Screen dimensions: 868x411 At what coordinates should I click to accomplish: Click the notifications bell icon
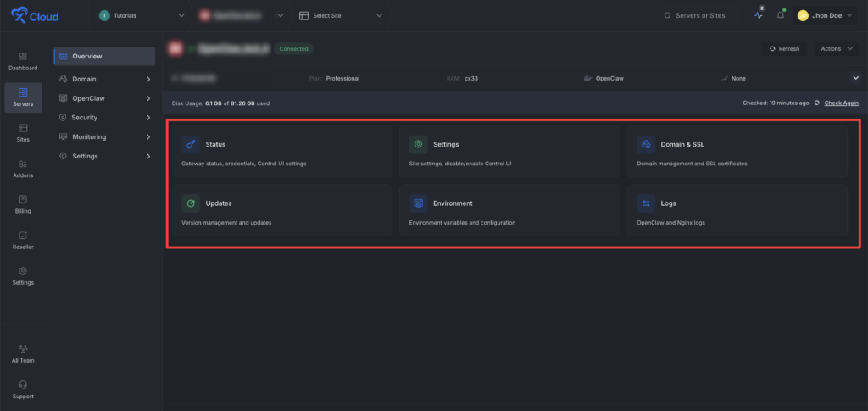click(x=780, y=15)
